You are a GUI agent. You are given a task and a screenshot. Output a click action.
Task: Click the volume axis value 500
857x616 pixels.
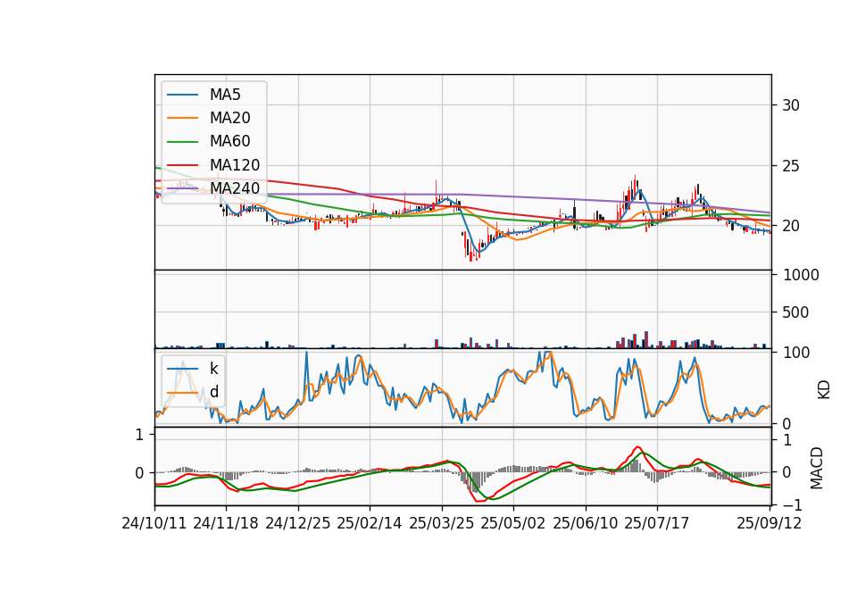[x=795, y=312]
